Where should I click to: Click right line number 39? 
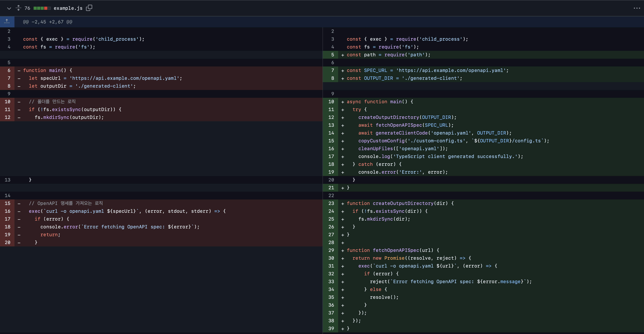coord(331,329)
